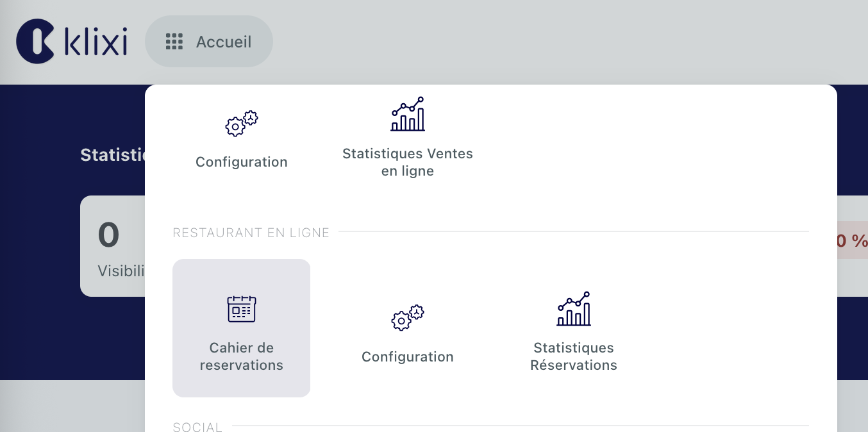Click the klixi logo icon
Image resolution: width=868 pixels, height=432 pixels.
pyautogui.click(x=35, y=42)
